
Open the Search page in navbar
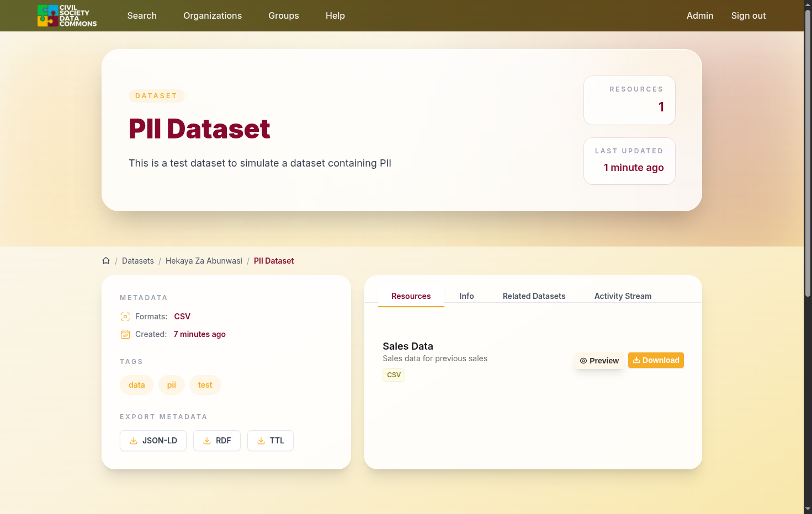click(x=142, y=15)
